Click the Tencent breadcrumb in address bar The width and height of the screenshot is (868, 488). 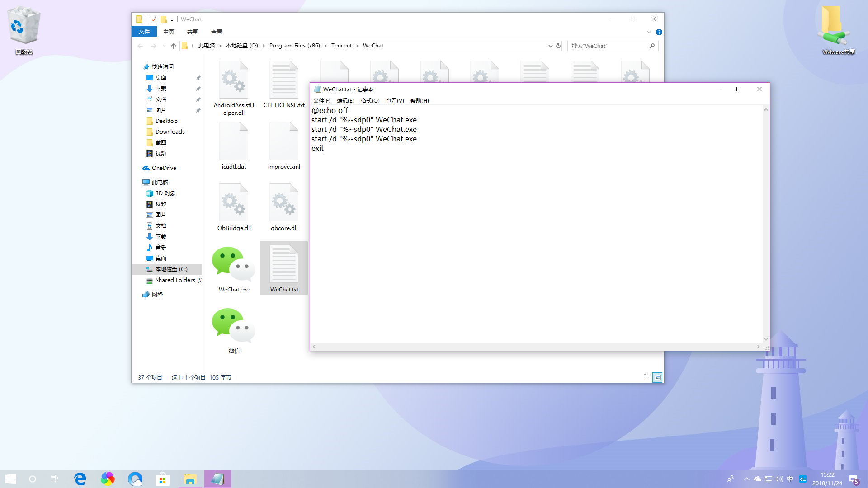[x=341, y=46]
